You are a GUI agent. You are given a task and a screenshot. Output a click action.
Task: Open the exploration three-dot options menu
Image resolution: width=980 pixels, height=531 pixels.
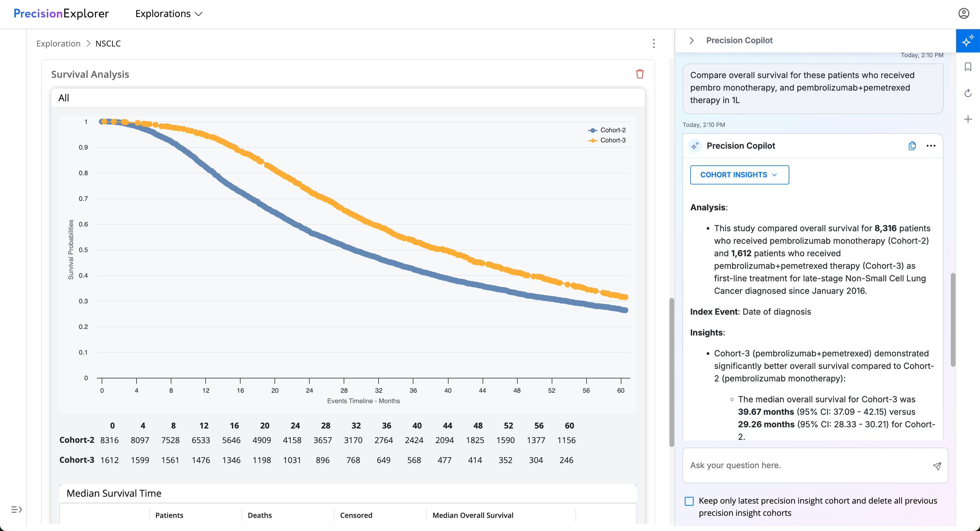(x=654, y=44)
